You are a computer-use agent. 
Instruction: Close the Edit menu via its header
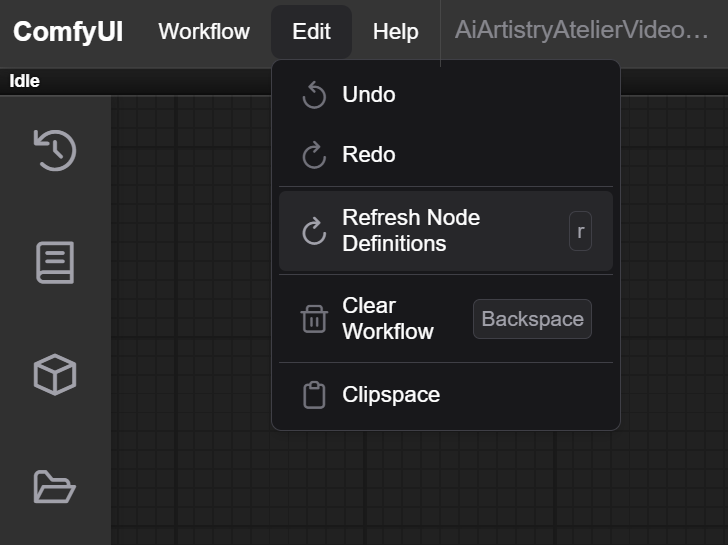[311, 32]
